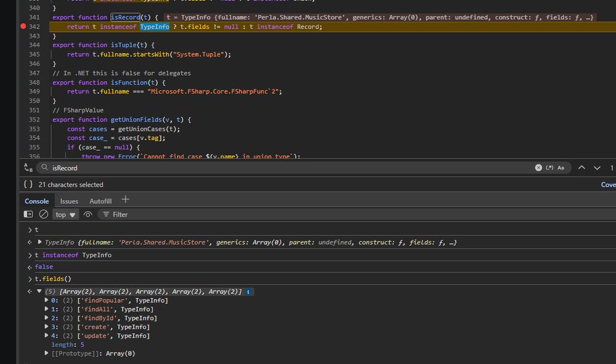Switch to the Autofill tab
Image resolution: width=616 pixels, height=364 pixels.
pyautogui.click(x=100, y=201)
